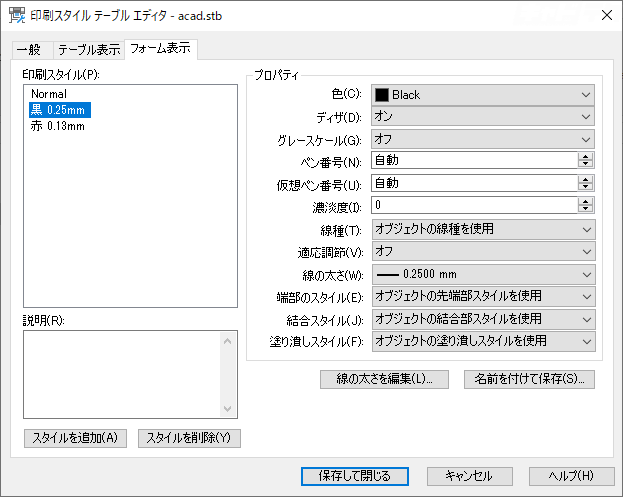This screenshot has width=623, height=497.
Task: Select the 赤 0.13mm plot style
Action: pyautogui.click(x=58, y=126)
